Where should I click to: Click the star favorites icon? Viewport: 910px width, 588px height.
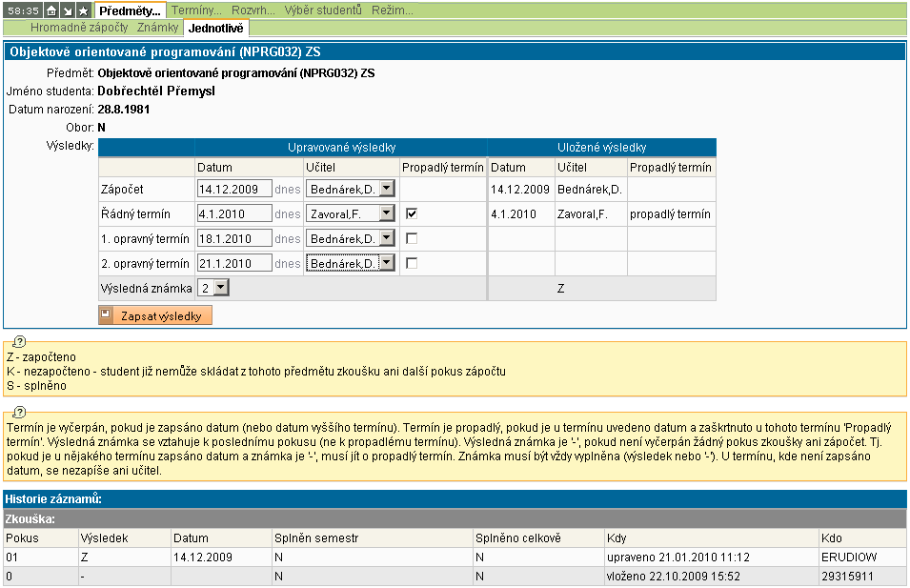pos(83,10)
